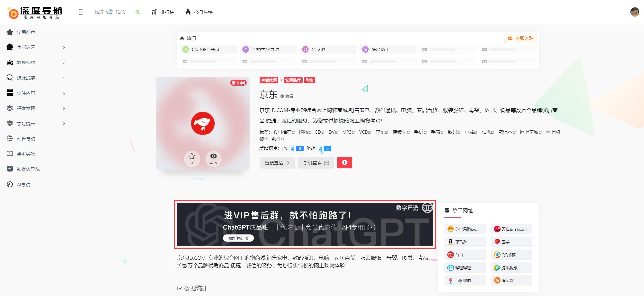This screenshot has width=644, height=296.
Task: Click the mobile Baidu weight badge 5
Action: [324, 148]
